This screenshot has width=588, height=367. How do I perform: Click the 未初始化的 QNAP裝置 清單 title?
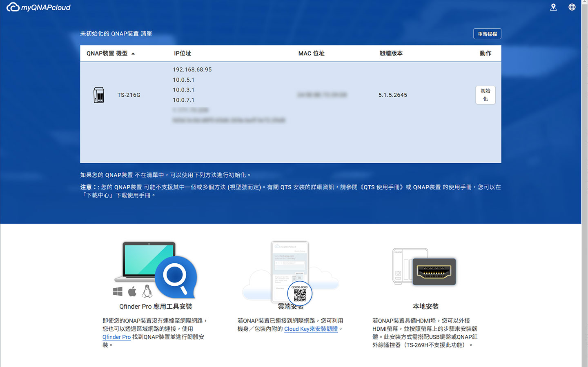(x=116, y=34)
